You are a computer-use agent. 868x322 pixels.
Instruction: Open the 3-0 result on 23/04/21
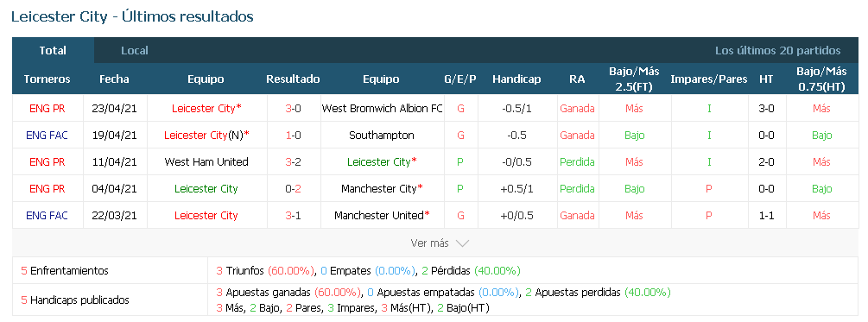293,109
